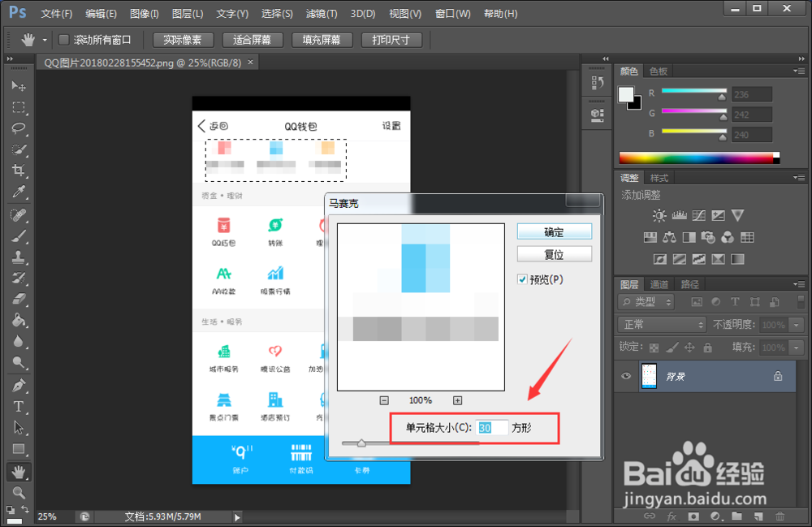Open Color panel flyout menu
The height and width of the screenshot is (527, 812).
point(799,71)
